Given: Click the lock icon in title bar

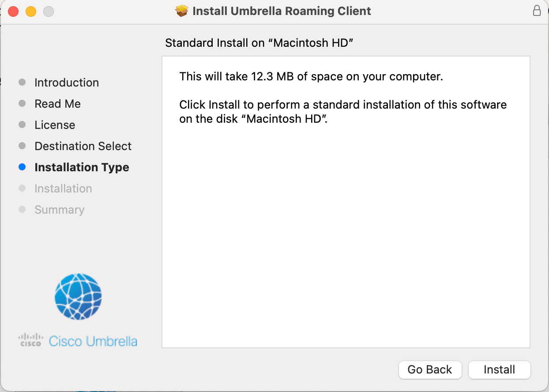Looking at the screenshot, I should coord(537,11).
